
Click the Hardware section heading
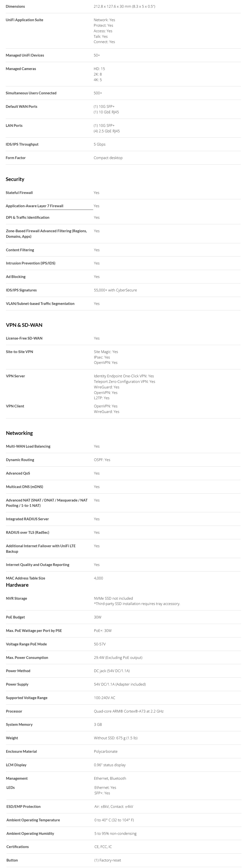(17, 585)
